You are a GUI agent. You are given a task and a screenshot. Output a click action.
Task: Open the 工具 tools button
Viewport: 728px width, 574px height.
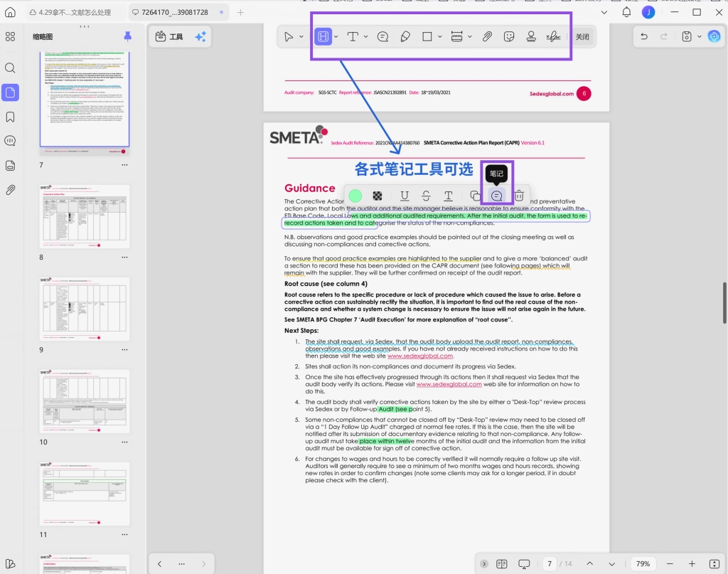(x=169, y=37)
